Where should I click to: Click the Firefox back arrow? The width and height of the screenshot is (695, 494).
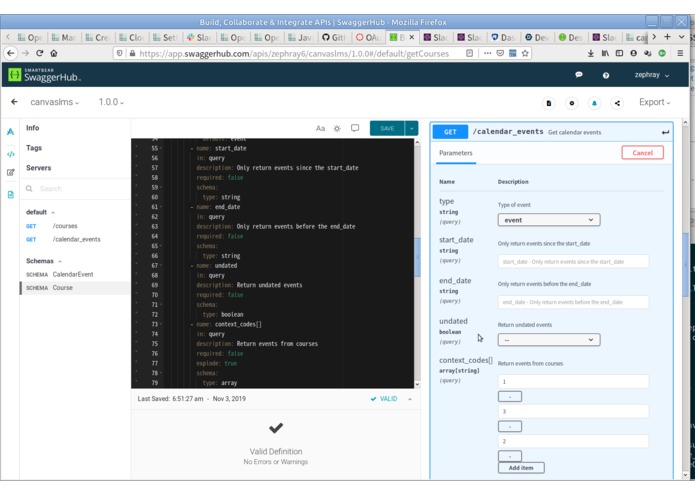(11, 53)
